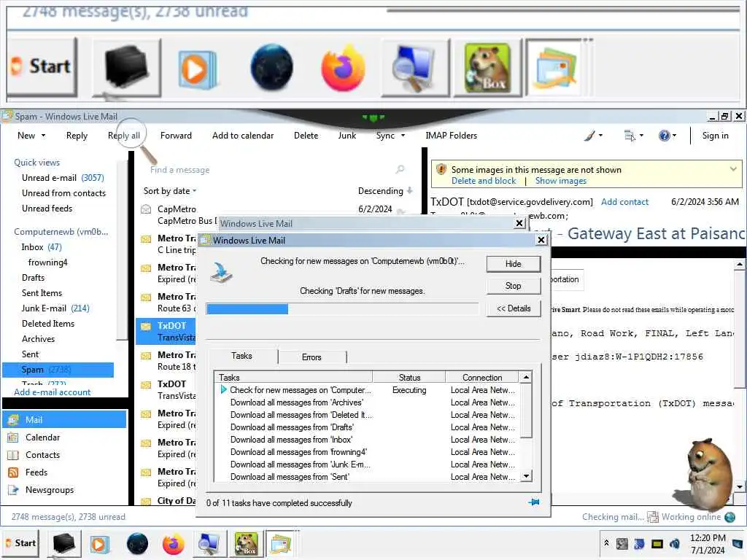Click the working online globe status icon
This screenshot has height=560, width=747.
[x=729, y=517]
